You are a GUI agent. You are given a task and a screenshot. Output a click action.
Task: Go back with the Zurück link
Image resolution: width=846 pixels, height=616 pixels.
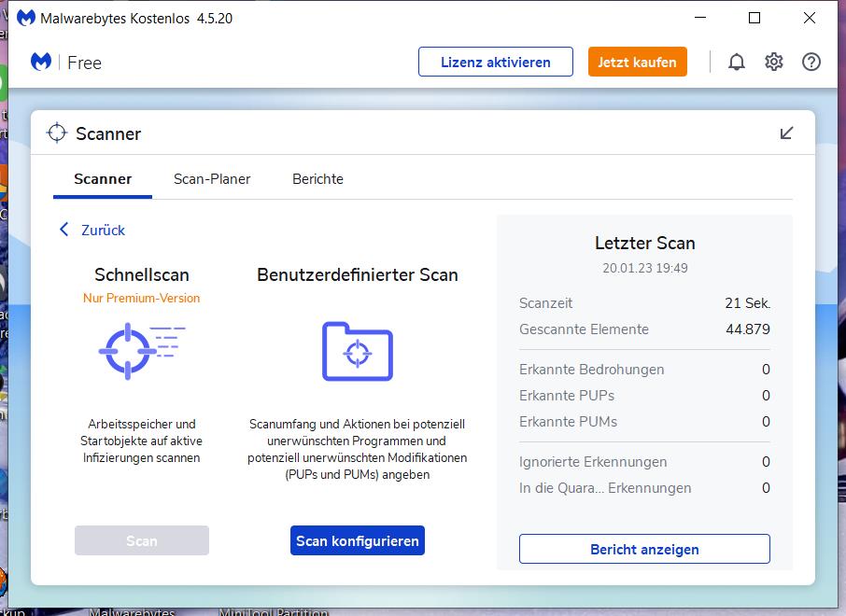[103, 231]
